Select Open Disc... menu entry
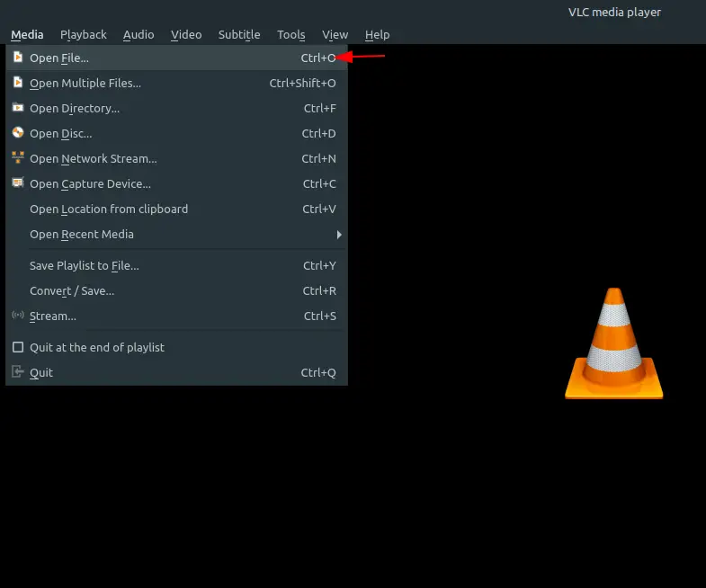 176,133
